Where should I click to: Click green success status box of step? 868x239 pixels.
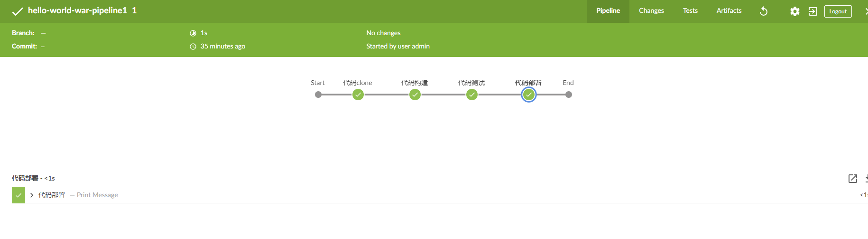tap(18, 195)
